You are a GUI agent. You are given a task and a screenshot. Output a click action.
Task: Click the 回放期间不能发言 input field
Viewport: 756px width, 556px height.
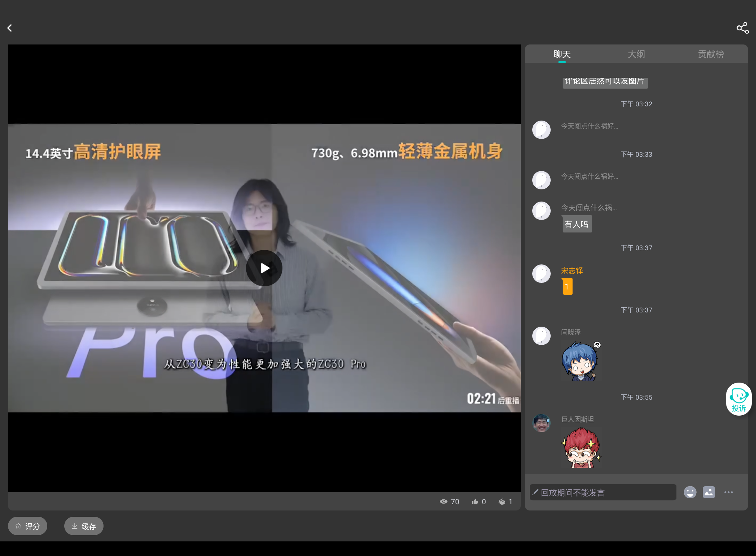pyautogui.click(x=603, y=492)
